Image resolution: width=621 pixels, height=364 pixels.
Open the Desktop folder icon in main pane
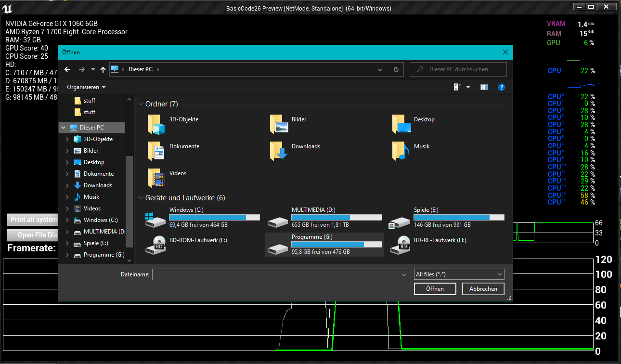pyautogui.click(x=401, y=124)
